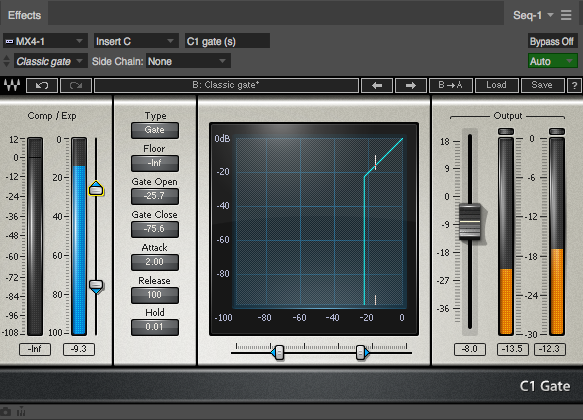The image size is (583, 420).
Task: Open the Classic gate preset dropdown
Action: (x=50, y=61)
